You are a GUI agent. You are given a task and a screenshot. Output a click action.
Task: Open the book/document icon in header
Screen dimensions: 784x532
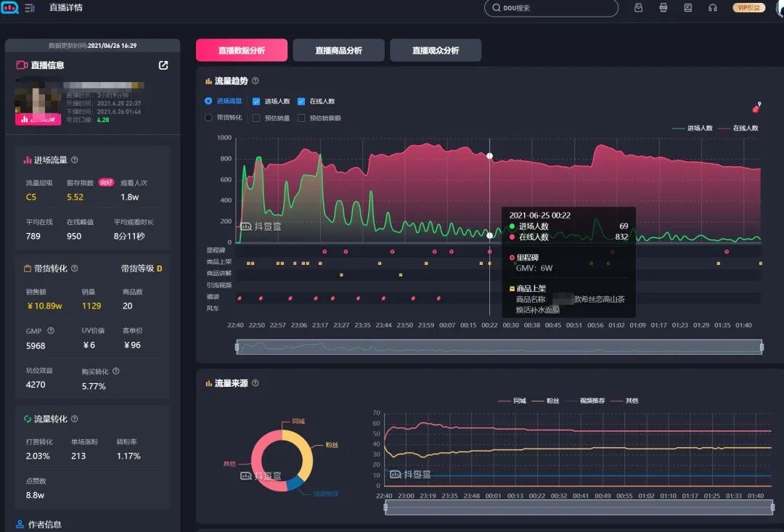[688, 8]
